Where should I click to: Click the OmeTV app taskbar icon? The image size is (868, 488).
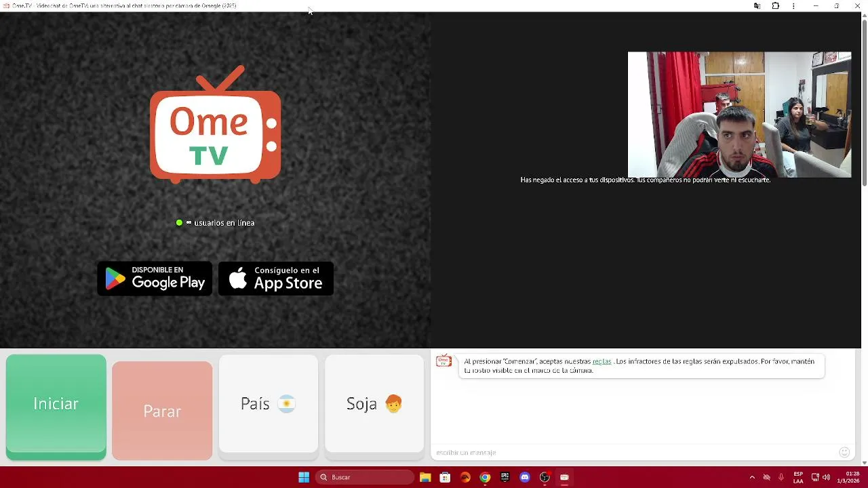tap(564, 477)
